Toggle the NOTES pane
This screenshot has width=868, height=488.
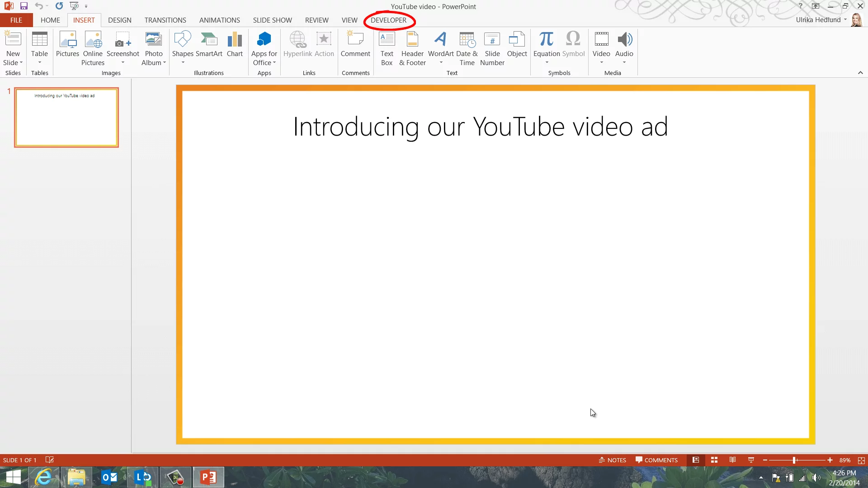point(612,460)
